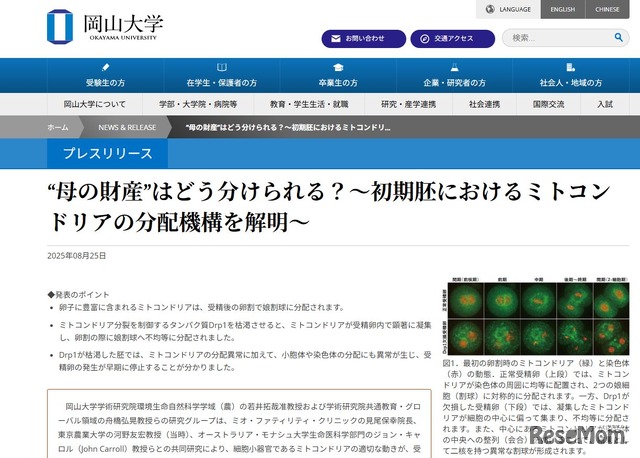Select 入試 navigation item
This screenshot has height=458, width=640.
tap(605, 104)
